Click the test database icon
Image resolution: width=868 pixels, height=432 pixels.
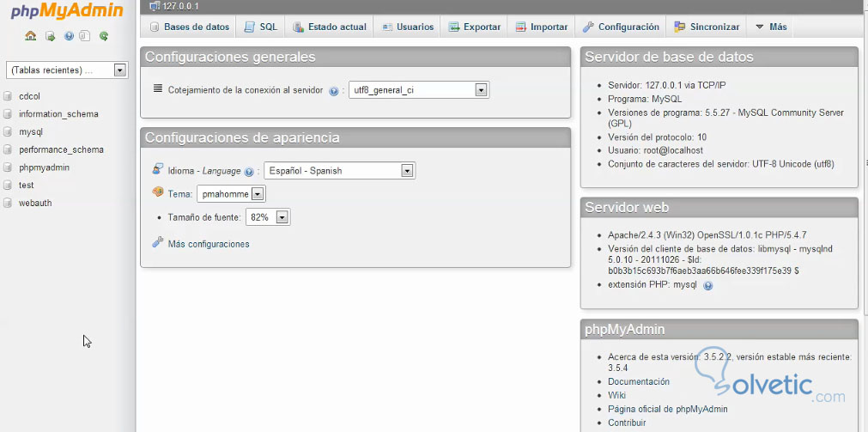8,185
